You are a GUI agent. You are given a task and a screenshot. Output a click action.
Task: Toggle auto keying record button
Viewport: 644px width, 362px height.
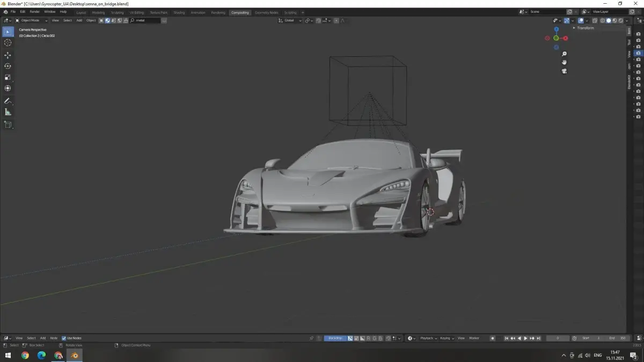(x=493, y=338)
